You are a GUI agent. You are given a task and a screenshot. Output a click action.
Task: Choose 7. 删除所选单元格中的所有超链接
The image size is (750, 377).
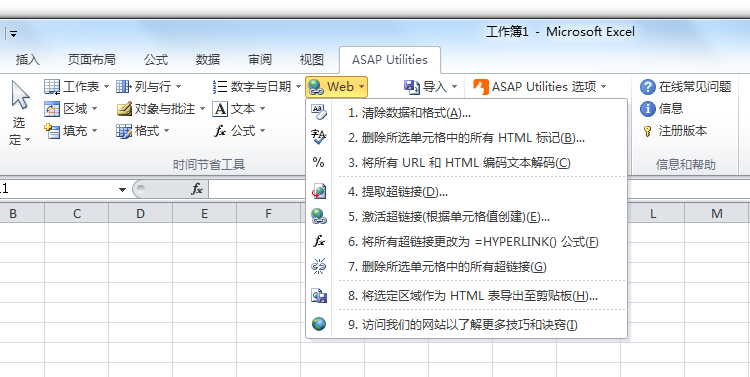click(x=466, y=266)
